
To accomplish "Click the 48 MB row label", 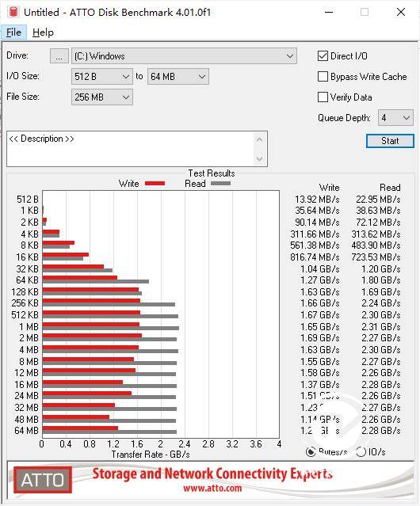I will 26,419.
